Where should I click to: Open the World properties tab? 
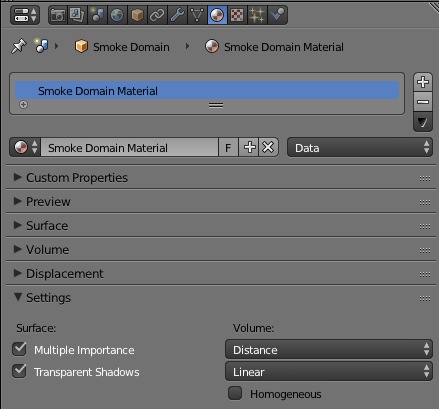117,15
